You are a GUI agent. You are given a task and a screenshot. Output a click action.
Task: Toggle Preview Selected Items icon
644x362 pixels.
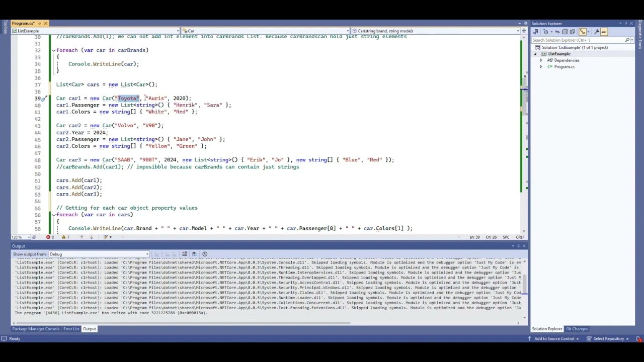click(x=604, y=32)
